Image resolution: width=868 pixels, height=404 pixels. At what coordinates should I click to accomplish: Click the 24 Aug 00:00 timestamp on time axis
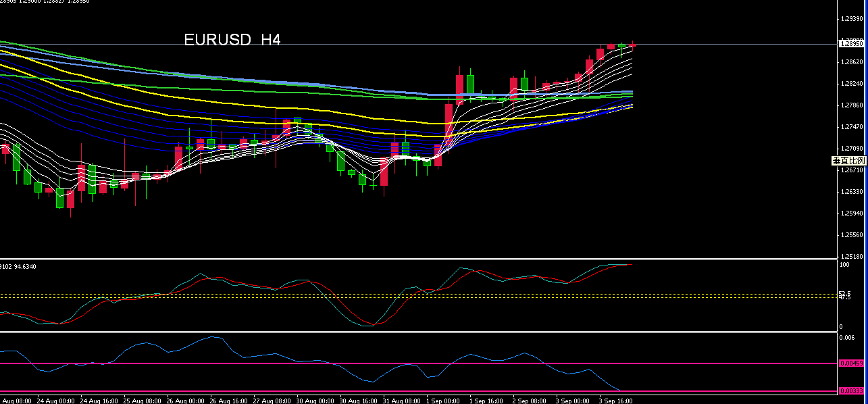pyautogui.click(x=55, y=399)
